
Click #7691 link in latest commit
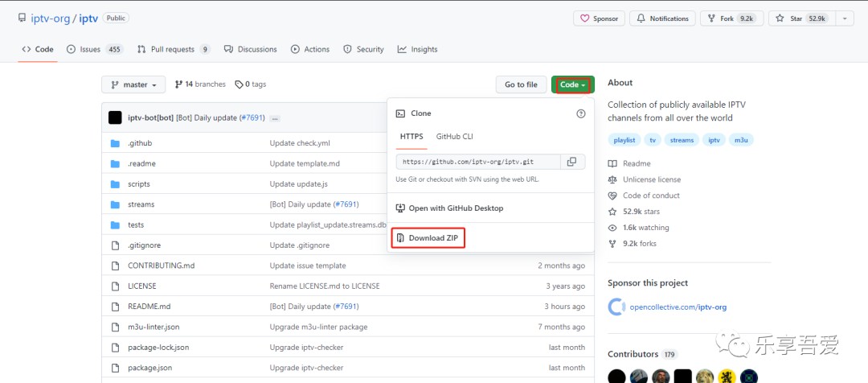coord(252,118)
